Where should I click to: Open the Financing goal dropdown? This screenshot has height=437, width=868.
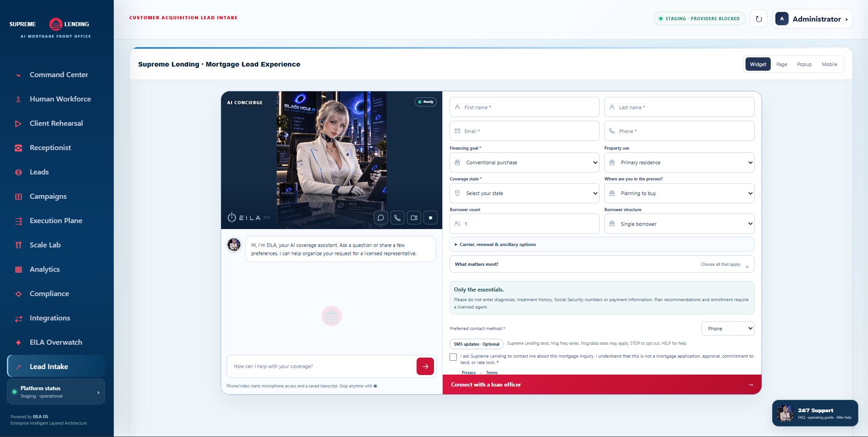524,162
